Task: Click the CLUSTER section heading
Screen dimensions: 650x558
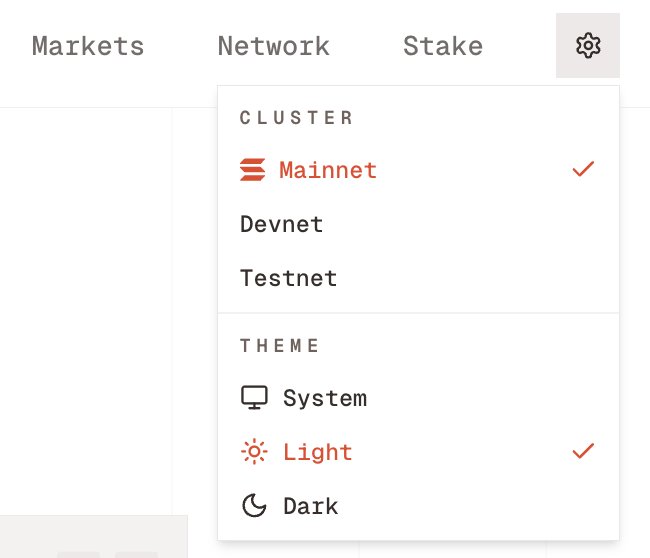Action: (x=297, y=118)
